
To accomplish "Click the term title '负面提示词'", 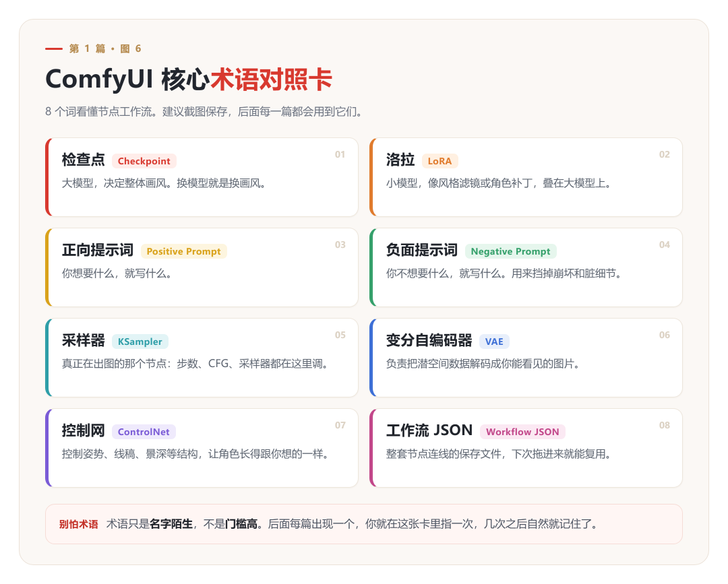I will [421, 250].
